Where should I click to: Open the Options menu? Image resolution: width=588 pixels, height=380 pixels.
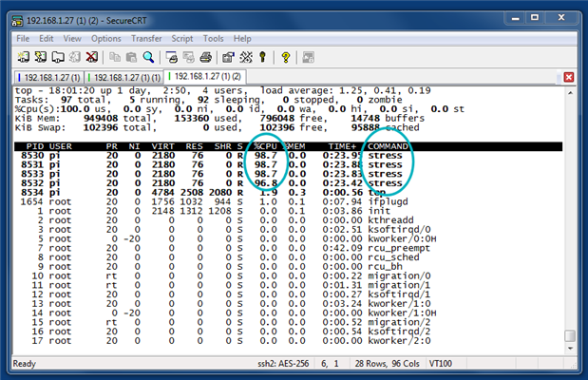(x=106, y=39)
